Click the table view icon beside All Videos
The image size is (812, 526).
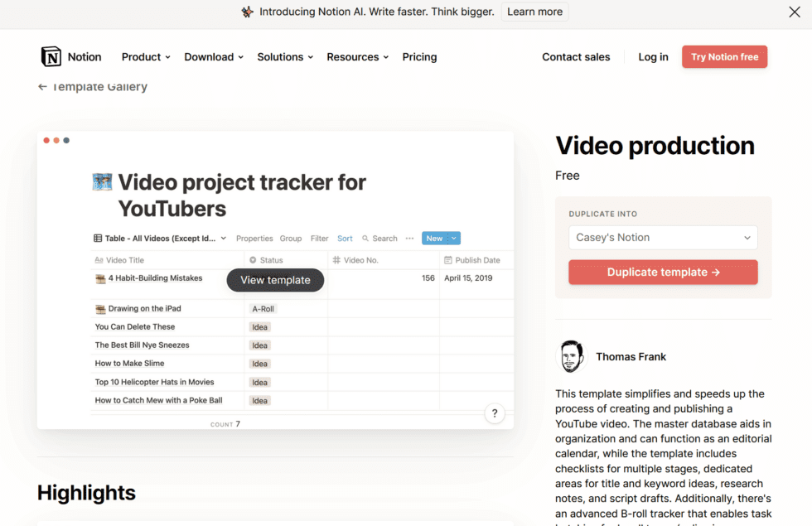(98, 239)
